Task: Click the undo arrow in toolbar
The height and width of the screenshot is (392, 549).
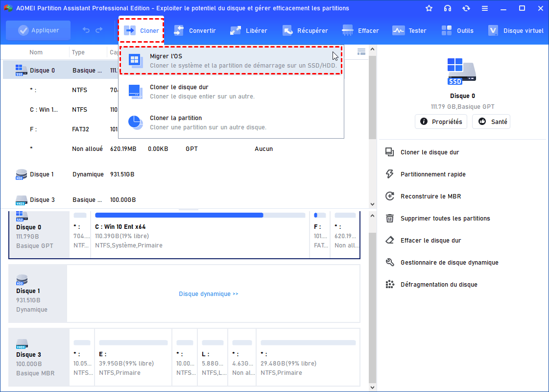Action: pyautogui.click(x=86, y=30)
